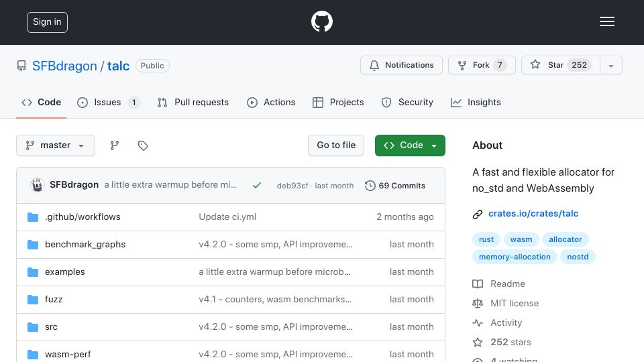
Task: Star the repository with the Star button
Action: click(560, 65)
